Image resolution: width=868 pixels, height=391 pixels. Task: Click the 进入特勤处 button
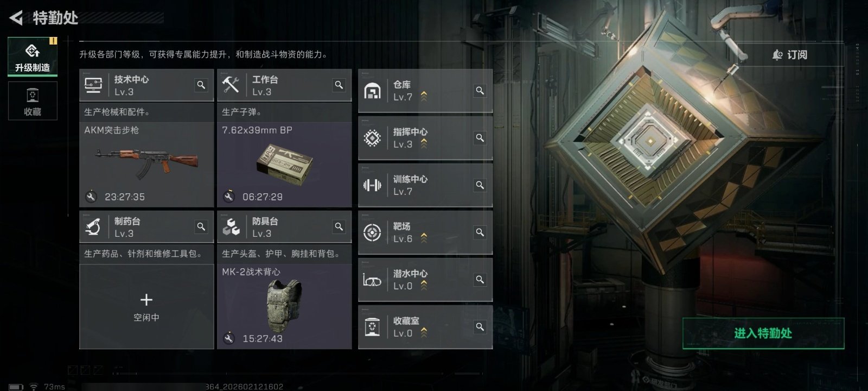(763, 333)
